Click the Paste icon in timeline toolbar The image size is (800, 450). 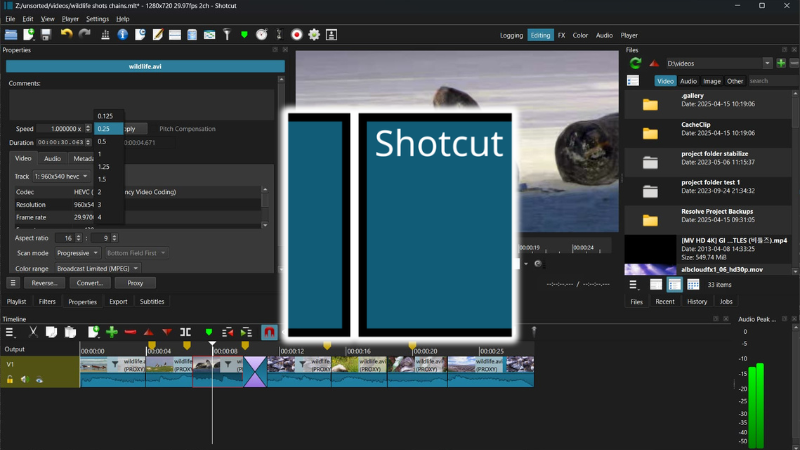click(x=70, y=332)
